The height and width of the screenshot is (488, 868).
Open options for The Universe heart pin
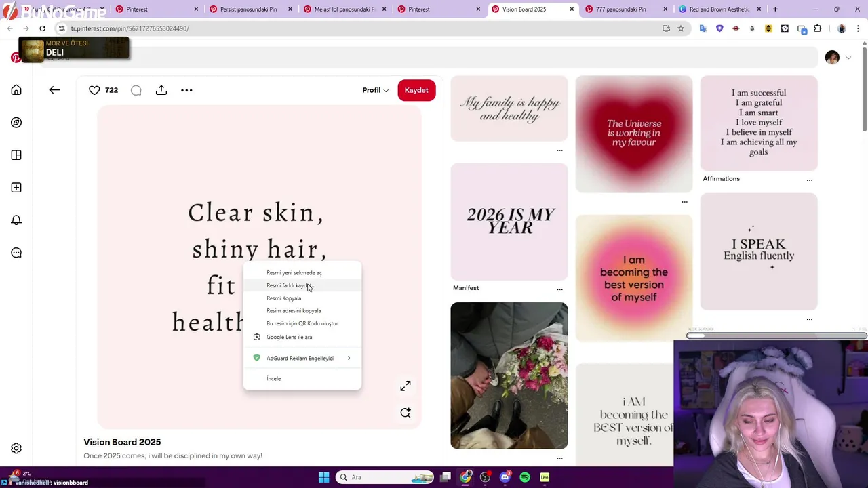(684, 202)
